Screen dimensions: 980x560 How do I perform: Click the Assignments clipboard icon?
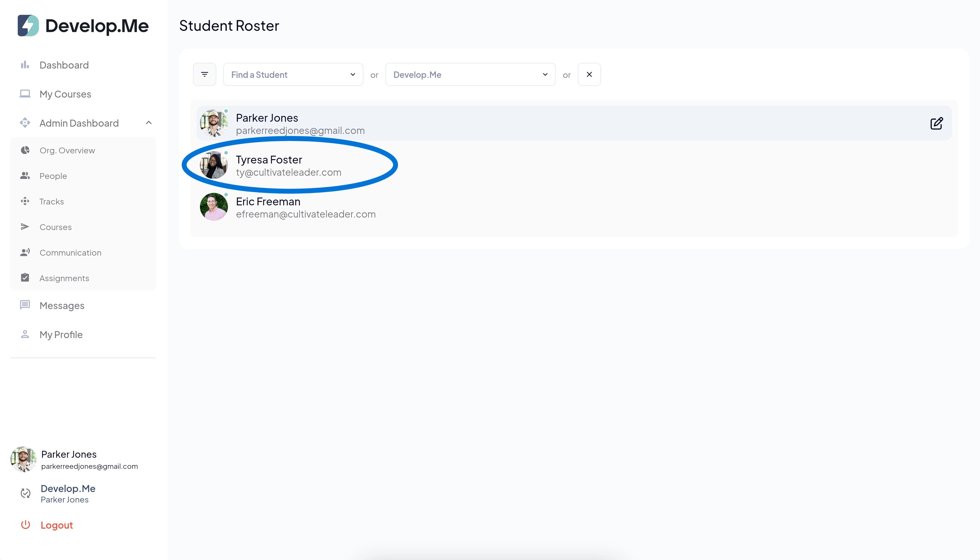point(25,278)
